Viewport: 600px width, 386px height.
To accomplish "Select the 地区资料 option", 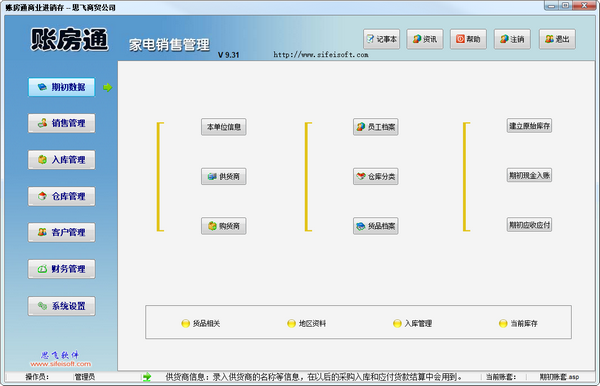I will 307,324.
